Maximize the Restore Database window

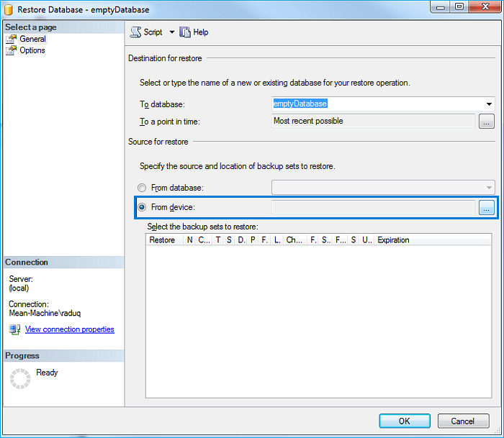[x=459, y=6]
